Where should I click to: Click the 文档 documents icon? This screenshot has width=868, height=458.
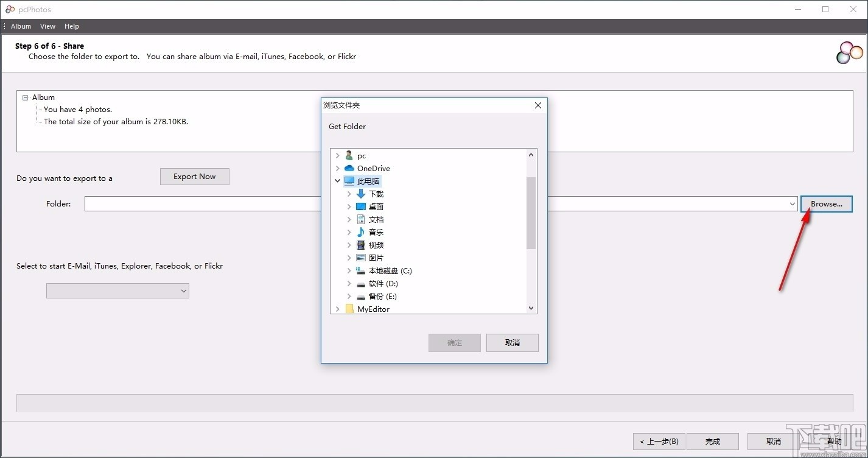click(x=361, y=219)
